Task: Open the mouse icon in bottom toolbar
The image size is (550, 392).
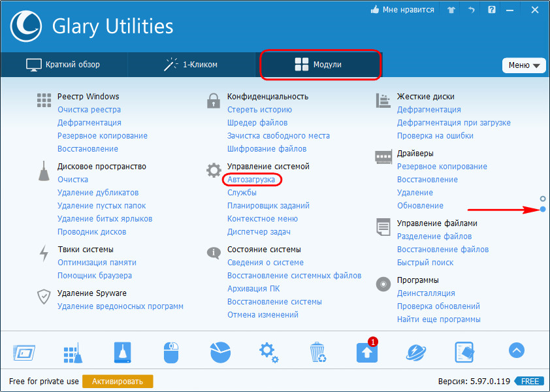Action: 171,353
